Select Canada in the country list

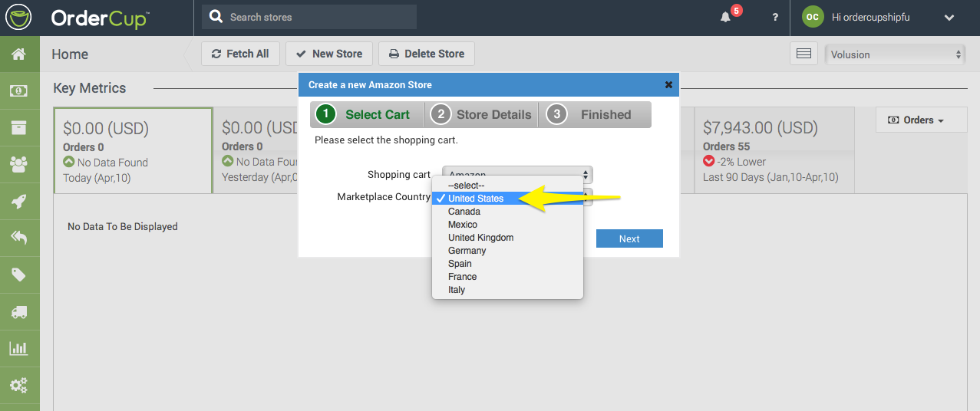coord(508,212)
